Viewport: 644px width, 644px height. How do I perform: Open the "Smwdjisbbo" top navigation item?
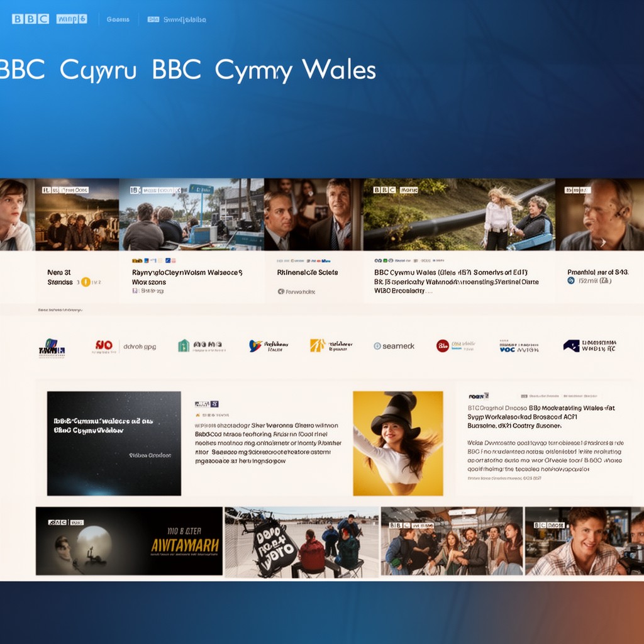(184, 19)
